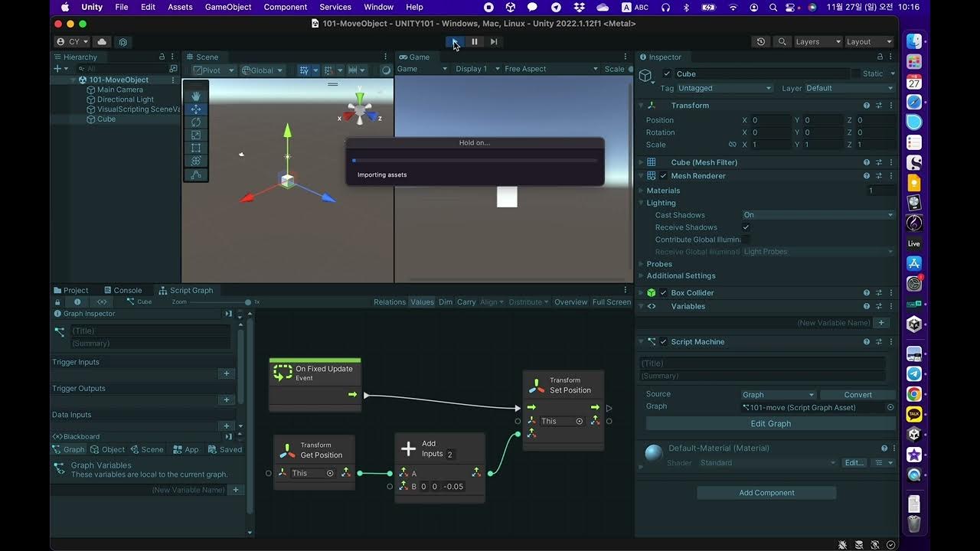Click the Add Component button

click(x=766, y=493)
